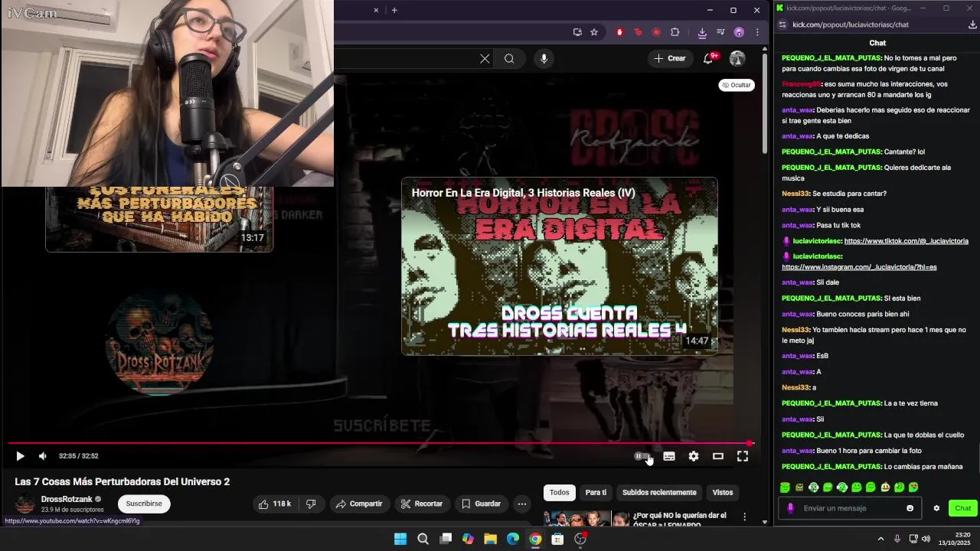Play the YouTube video
Image resolution: width=980 pixels, height=551 pixels.
20,456
